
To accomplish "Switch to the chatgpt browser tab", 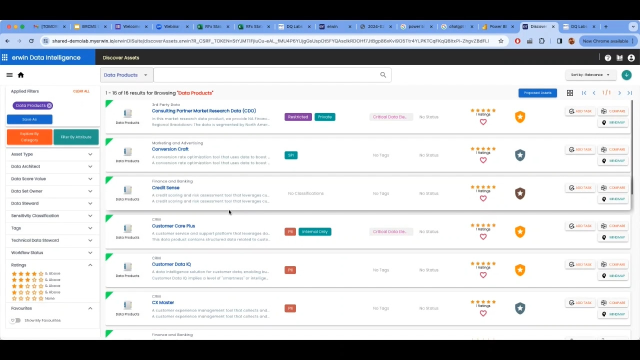I will (x=456, y=27).
